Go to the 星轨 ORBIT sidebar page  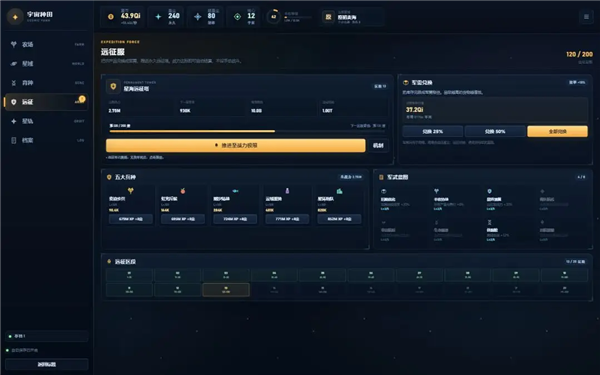(x=47, y=121)
